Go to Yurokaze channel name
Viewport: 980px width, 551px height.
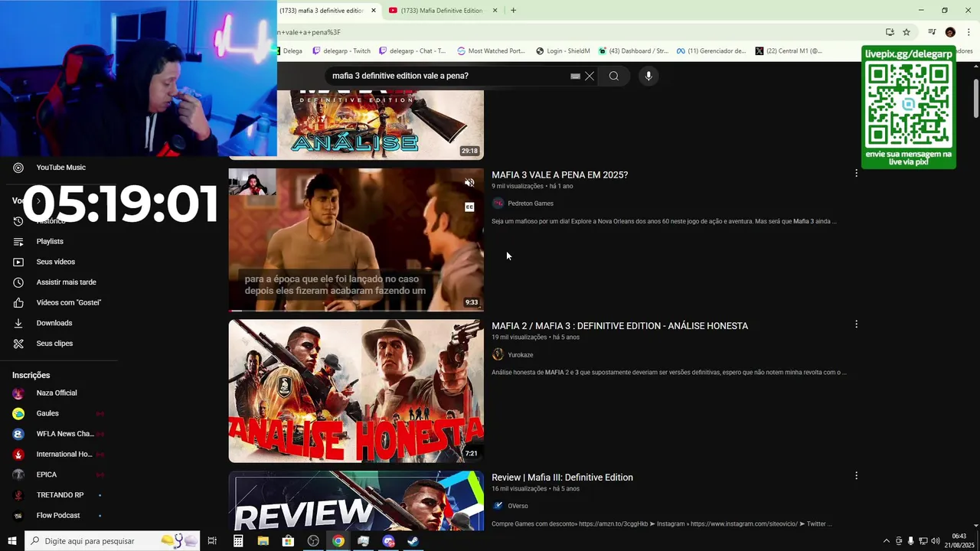[521, 355]
